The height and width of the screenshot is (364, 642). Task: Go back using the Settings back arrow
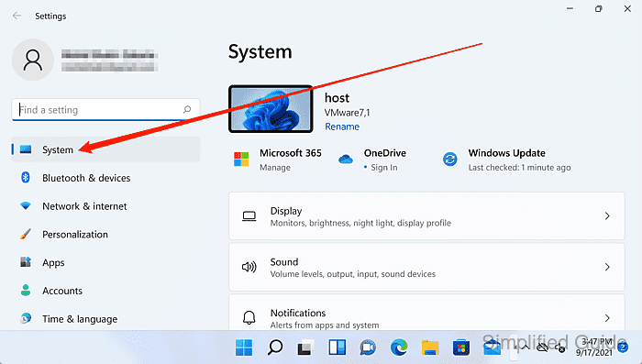17,16
